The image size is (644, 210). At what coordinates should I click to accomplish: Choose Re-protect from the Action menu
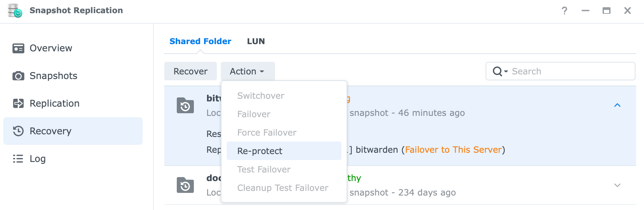[x=284, y=151]
